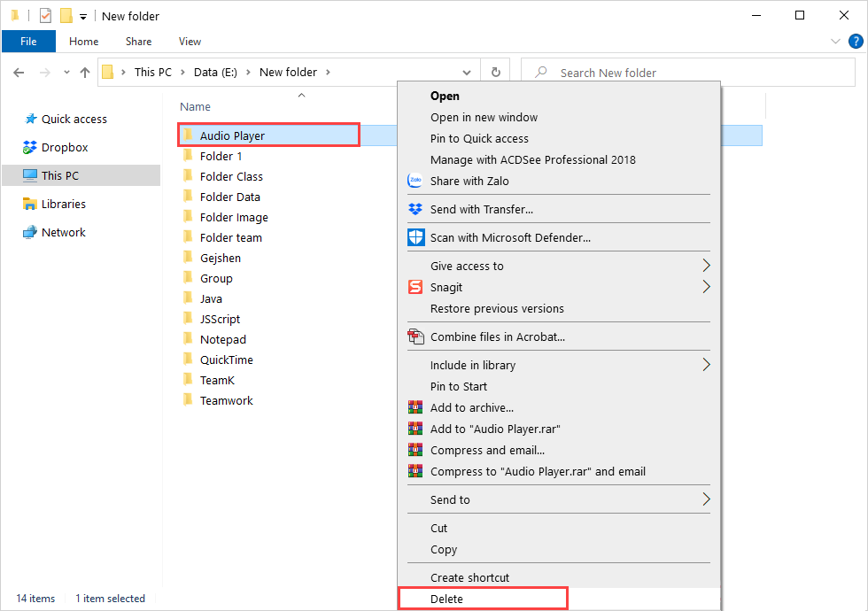Click the WinRAR icon beside Add to archive
Viewport: 868px width, 611px height.
point(415,407)
